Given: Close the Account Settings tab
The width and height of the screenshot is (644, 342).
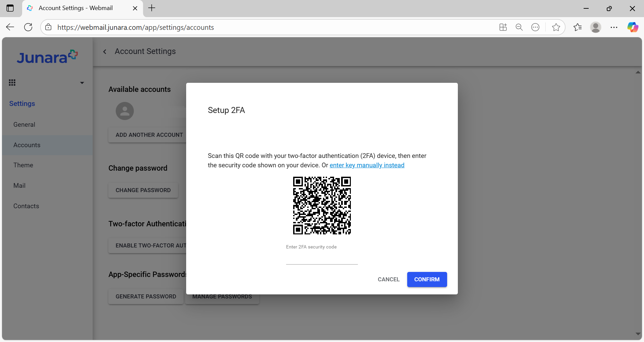Looking at the screenshot, I should coord(135,8).
